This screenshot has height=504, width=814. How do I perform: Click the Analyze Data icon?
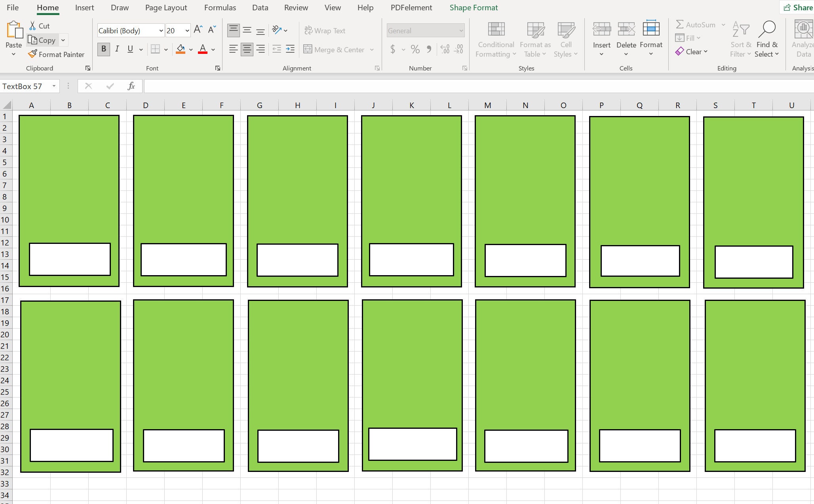tap(803, 29)
